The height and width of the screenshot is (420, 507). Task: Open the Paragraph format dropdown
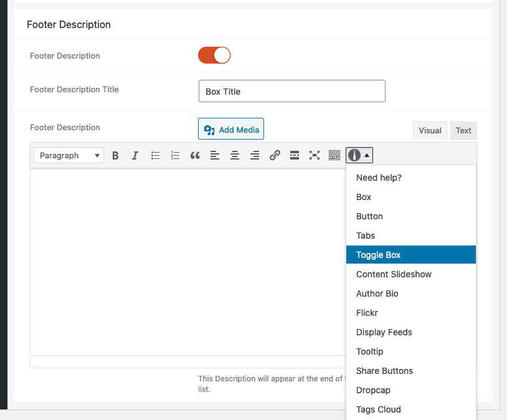[69, 156]
